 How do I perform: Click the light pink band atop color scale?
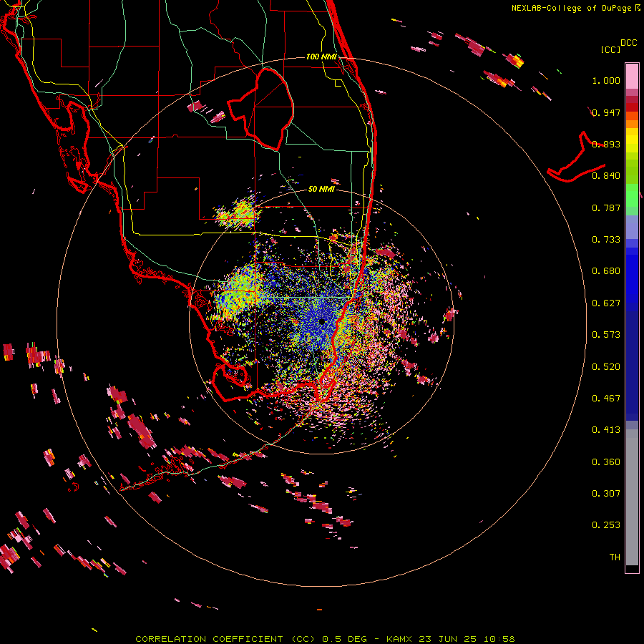pos(632,76)
